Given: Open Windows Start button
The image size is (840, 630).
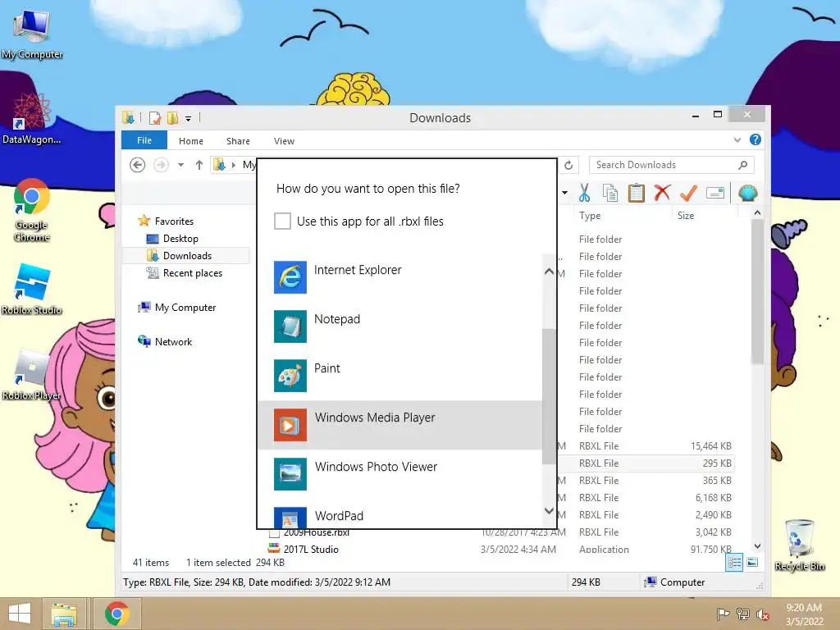Looking at the screenshot, I should click(x=20, y=614).
